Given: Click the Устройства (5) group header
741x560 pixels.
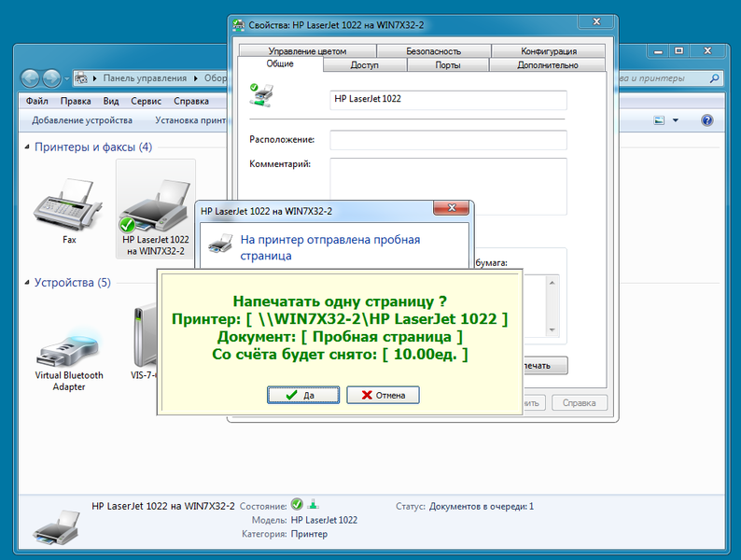Looking at the screenshot, I should (72, 283).
